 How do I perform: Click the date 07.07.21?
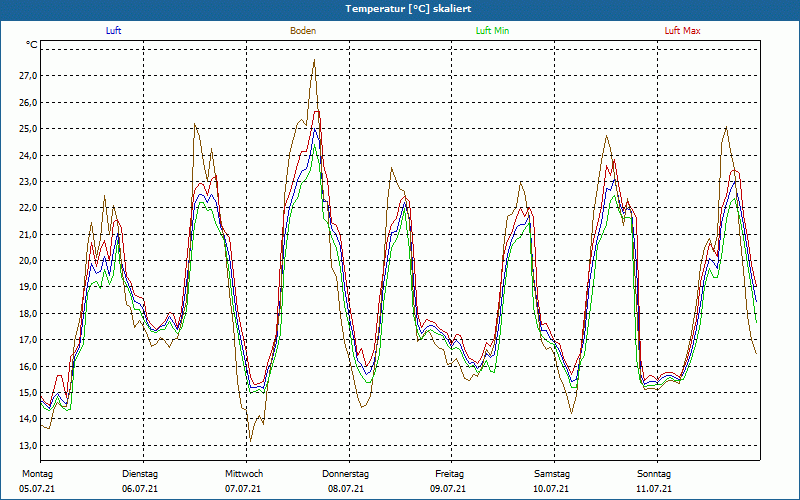243,489
